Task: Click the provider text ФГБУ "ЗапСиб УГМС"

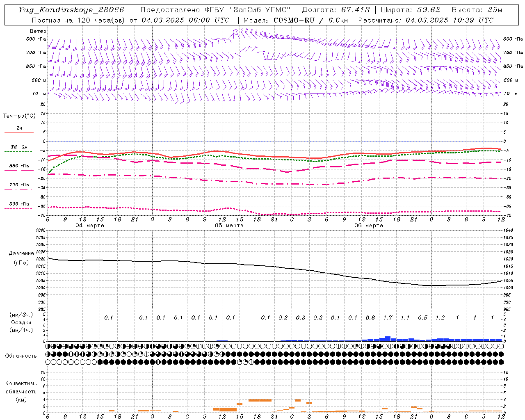Action: (248, 10)
